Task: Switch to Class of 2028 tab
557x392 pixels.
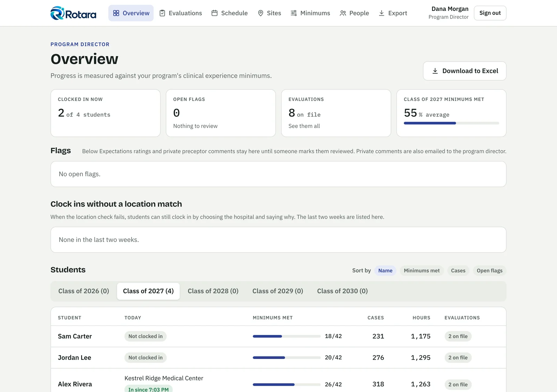Action: pos(213,291)
